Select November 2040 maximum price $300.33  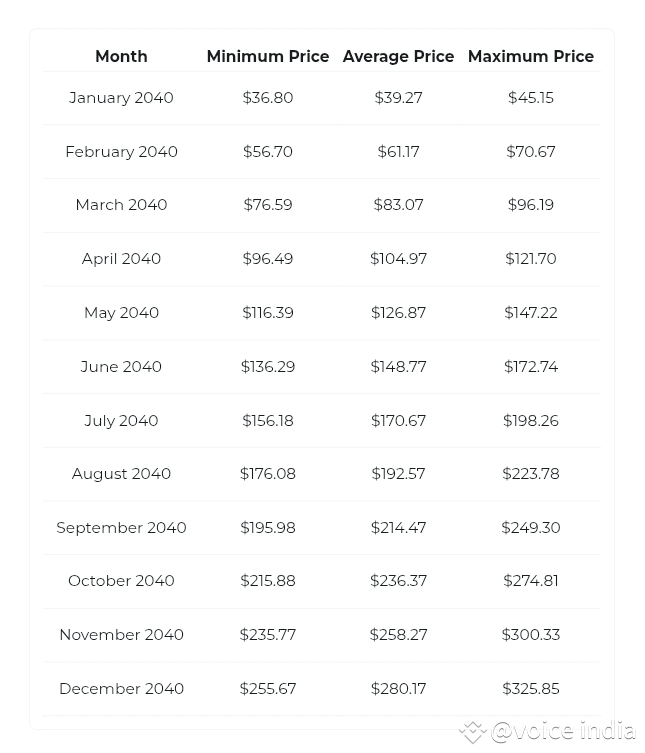[531, 635]
